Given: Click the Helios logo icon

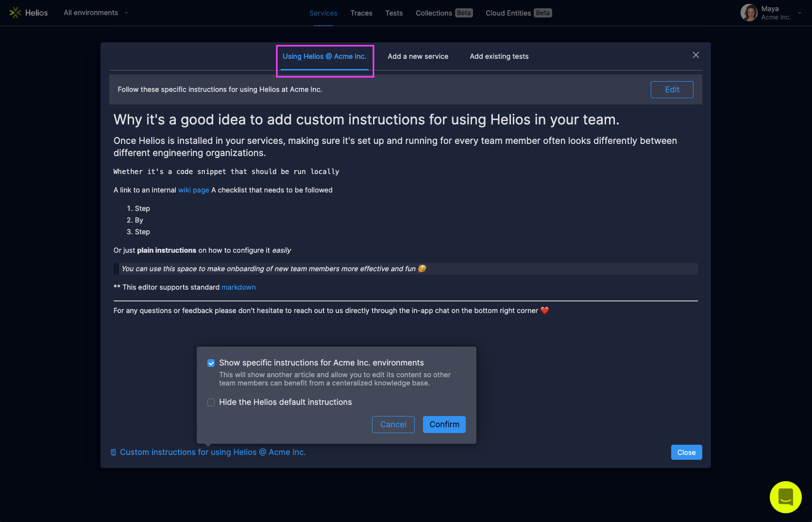Looking at the screenshot, I should click(16, 13).
